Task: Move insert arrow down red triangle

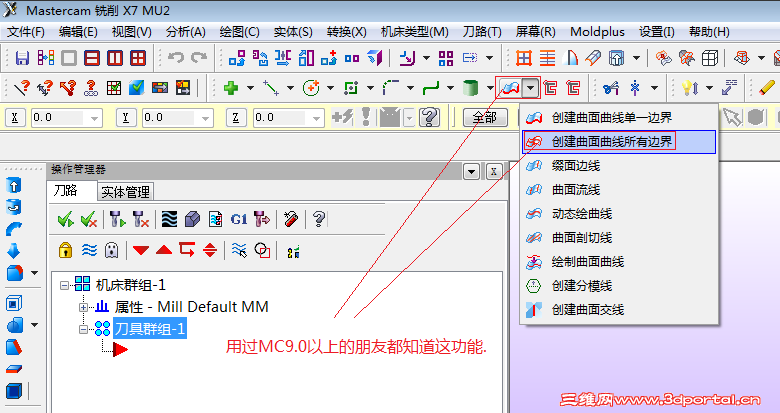Action: 141,250
